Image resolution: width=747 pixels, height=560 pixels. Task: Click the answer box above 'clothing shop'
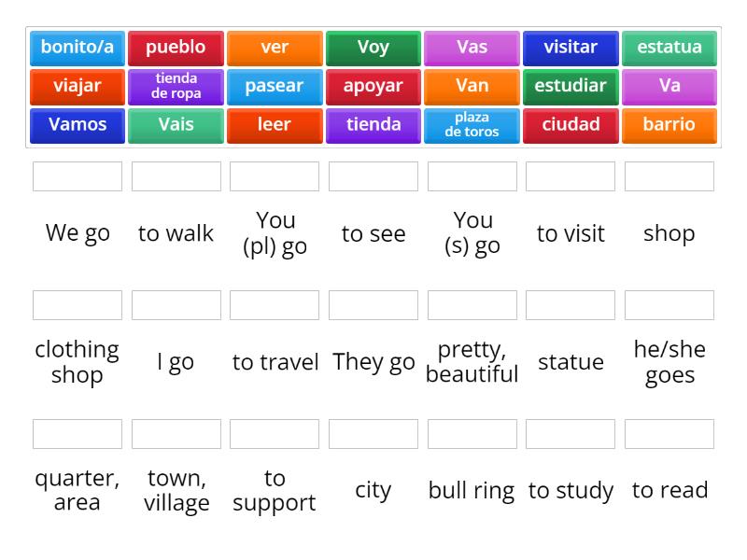coord(78,304)
